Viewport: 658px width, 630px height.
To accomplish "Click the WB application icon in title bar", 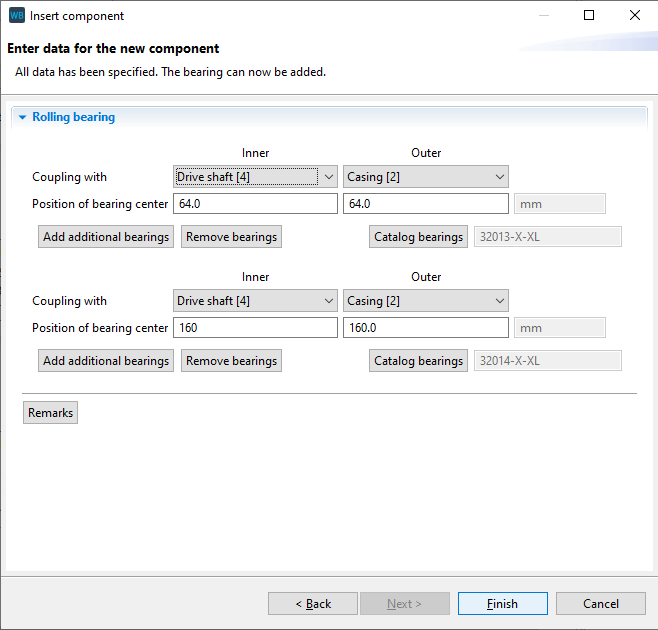I will point(16,16).
